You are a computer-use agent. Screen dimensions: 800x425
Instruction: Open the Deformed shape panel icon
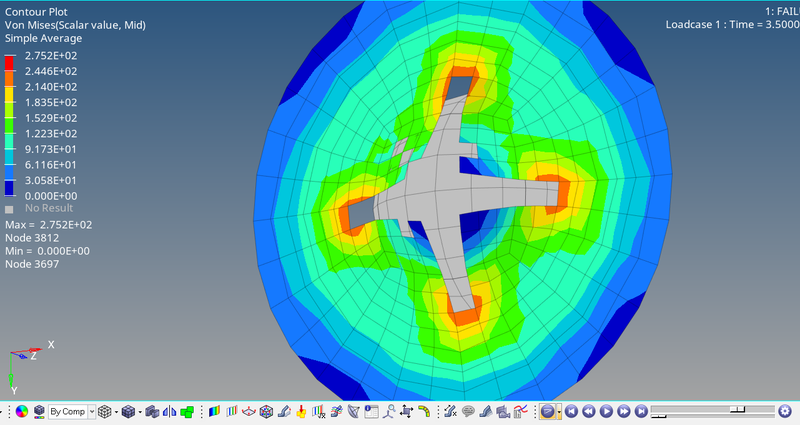[284, 411]
